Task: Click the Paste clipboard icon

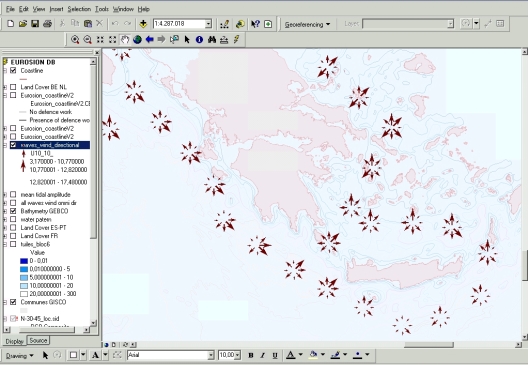Action: point(87,24)
